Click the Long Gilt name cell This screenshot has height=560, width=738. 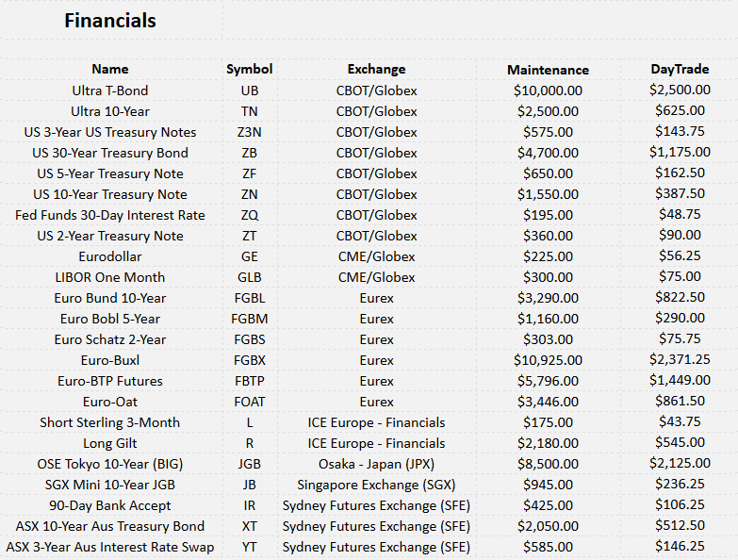110,443
